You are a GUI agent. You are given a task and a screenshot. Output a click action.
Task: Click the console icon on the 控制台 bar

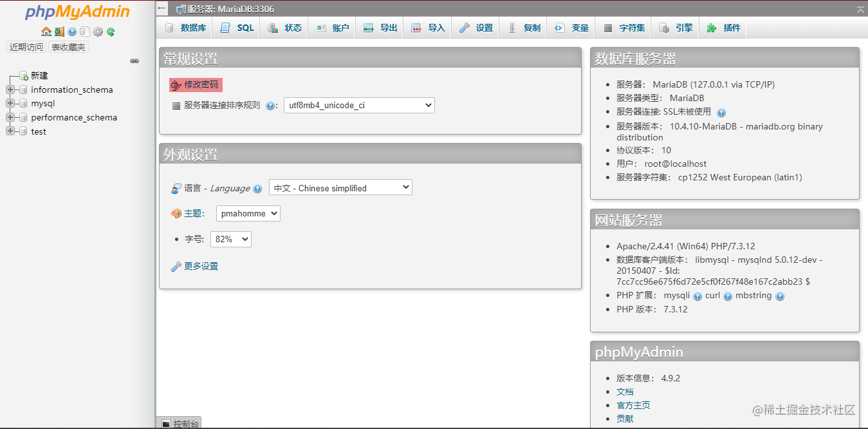[x=166, y=424]
